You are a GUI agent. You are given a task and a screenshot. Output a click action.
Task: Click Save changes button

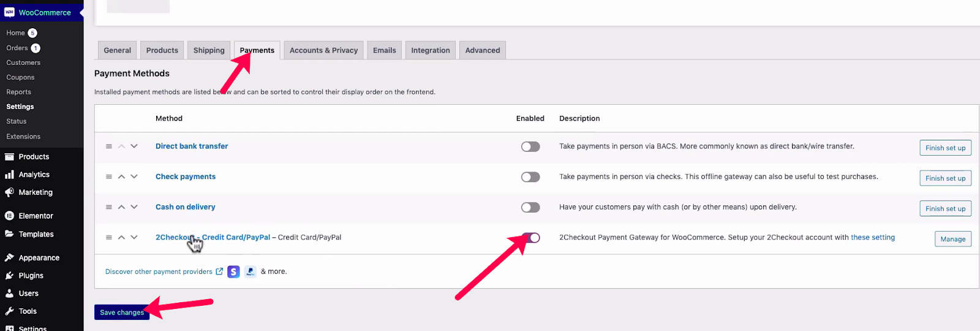pyautogui.click(x=122, y=312)
